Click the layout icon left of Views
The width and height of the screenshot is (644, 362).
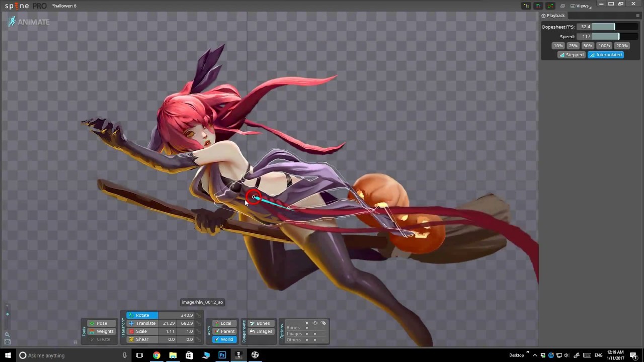562,6
